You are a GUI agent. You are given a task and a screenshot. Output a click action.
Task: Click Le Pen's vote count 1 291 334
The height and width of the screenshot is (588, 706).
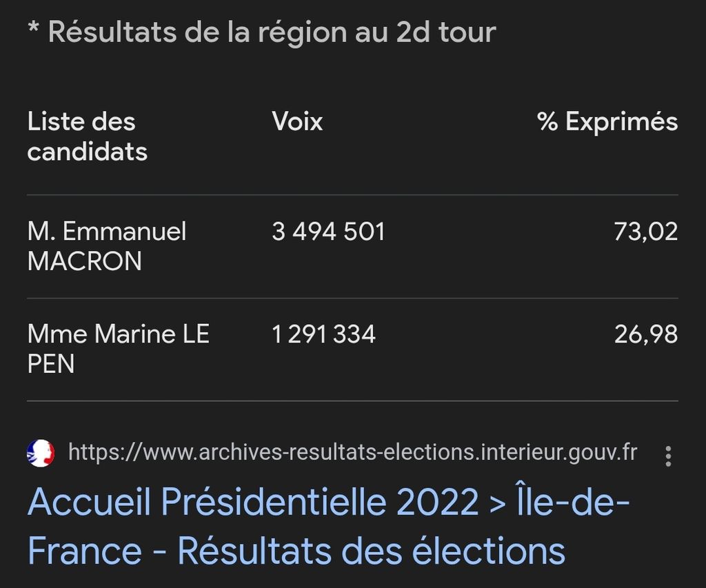(x=323, y=334)
